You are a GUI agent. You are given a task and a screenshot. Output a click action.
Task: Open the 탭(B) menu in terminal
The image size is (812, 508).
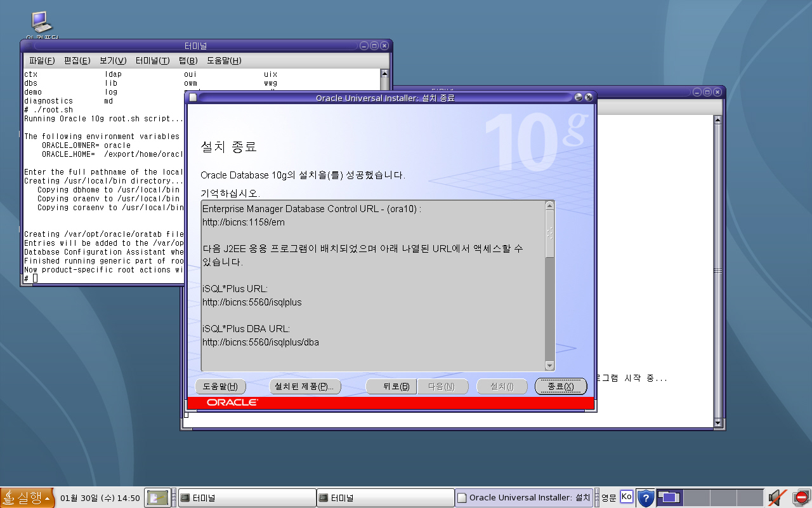coord(188,61)
